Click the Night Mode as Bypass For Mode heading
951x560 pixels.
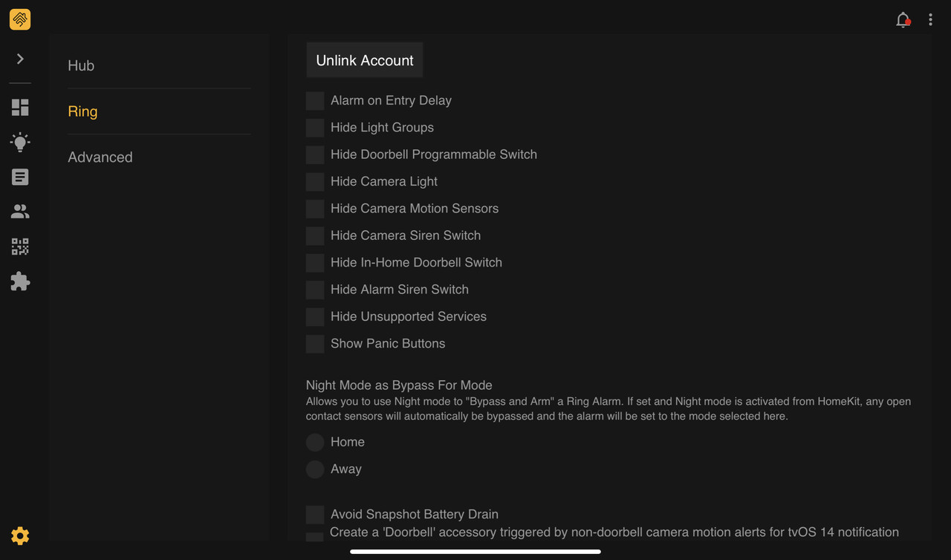399,385
